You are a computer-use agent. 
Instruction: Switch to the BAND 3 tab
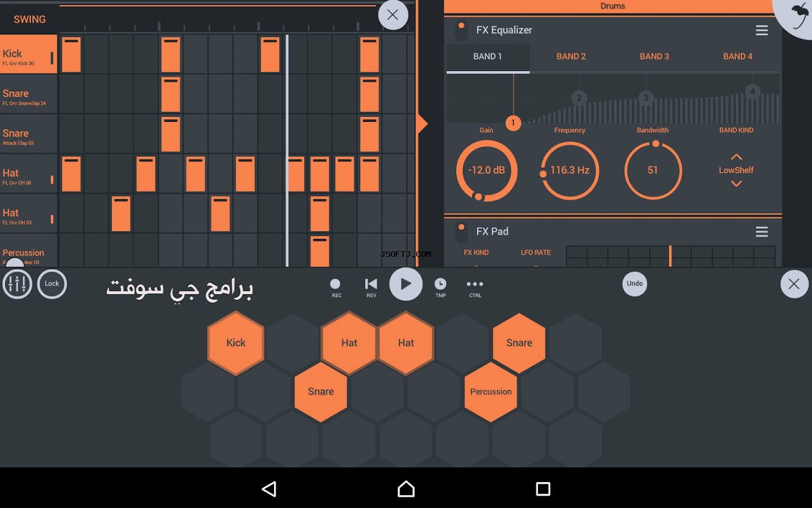point(655,57)
